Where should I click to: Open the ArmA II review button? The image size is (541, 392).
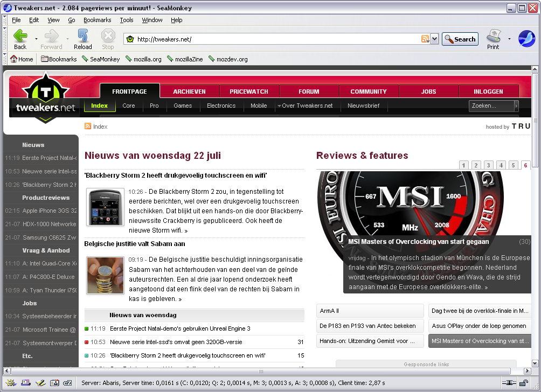pyautogui.click(x=370, y=311)
